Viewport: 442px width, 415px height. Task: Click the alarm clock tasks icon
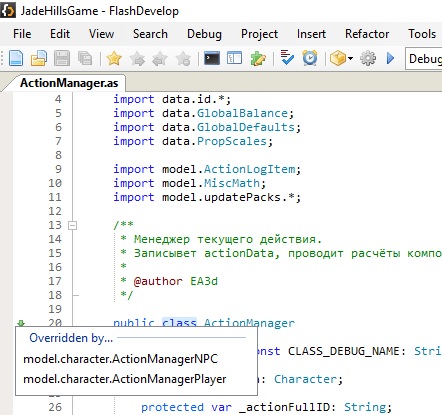click(310, 58)
